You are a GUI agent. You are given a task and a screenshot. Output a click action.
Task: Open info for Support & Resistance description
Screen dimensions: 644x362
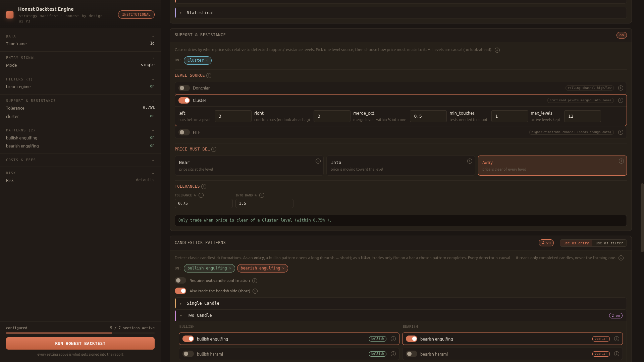497,50
